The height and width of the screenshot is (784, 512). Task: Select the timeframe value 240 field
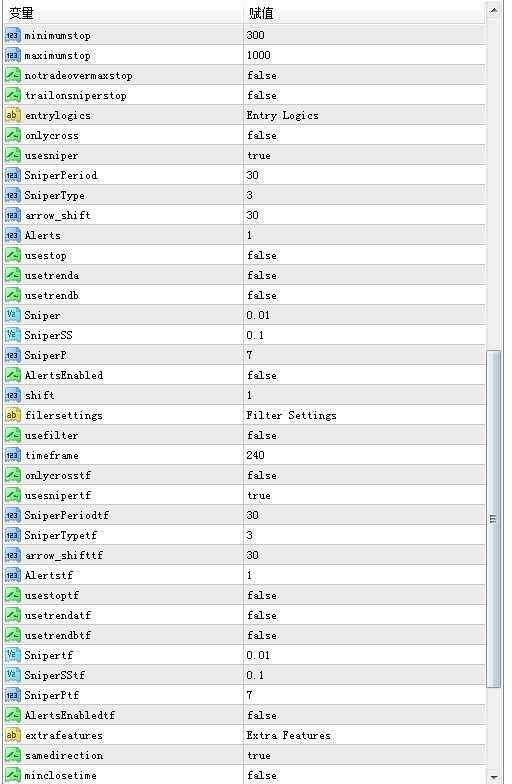[x=364, y=456]
